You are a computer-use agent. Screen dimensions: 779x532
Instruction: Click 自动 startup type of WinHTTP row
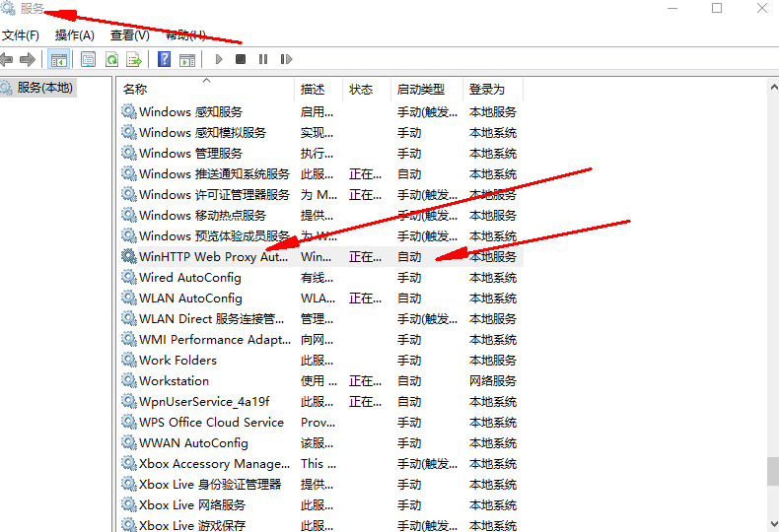(409, 257)
